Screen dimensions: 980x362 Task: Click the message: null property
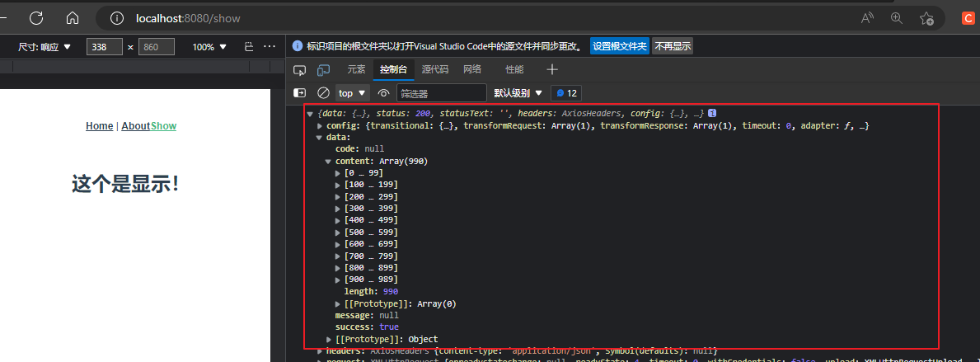pyautogui.click(x=367, y=316)
